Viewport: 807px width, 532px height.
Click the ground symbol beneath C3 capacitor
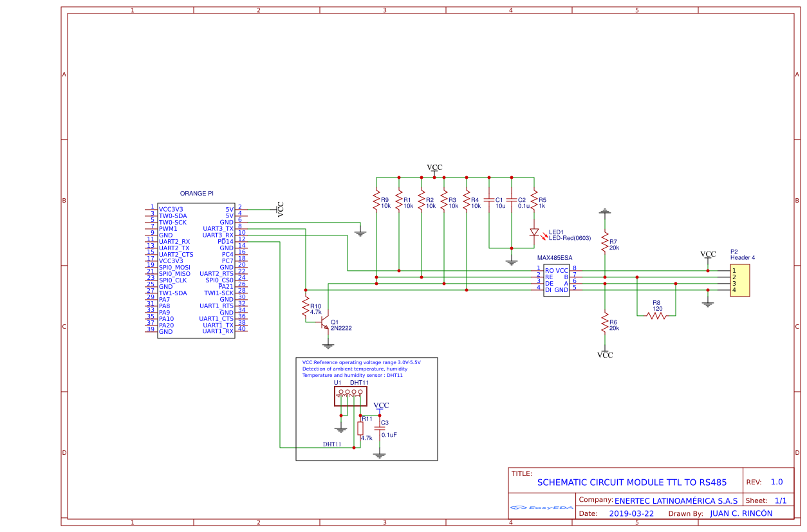coord(380,454)
